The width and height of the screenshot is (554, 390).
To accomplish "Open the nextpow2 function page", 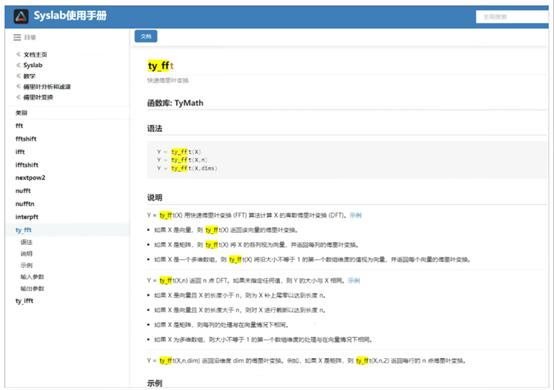I will pos(30,178).
